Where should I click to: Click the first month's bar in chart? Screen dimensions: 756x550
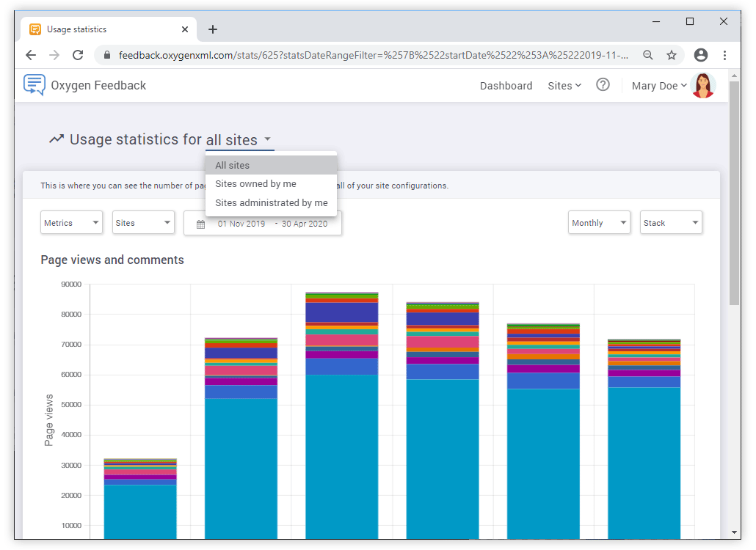pos(140,499)
